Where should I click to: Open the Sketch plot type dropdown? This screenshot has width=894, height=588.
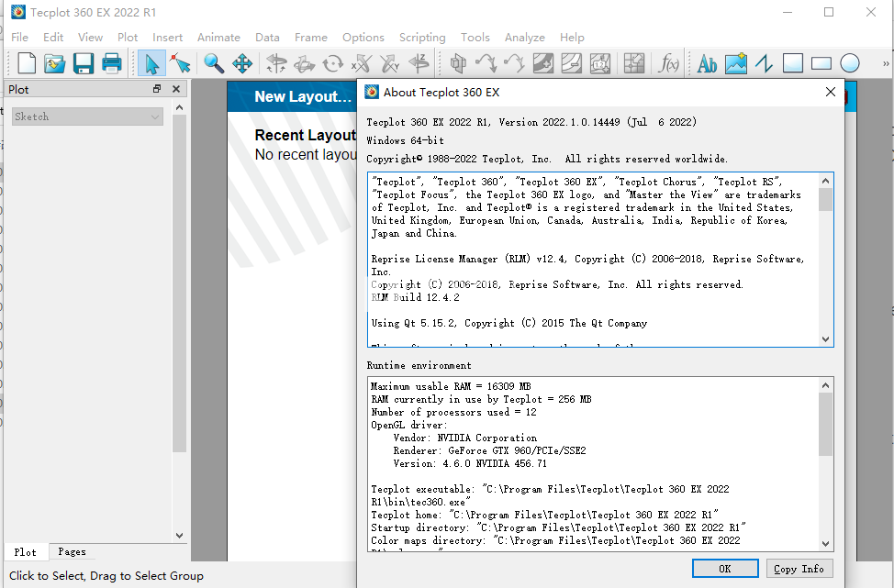click(x=87, y=116)
